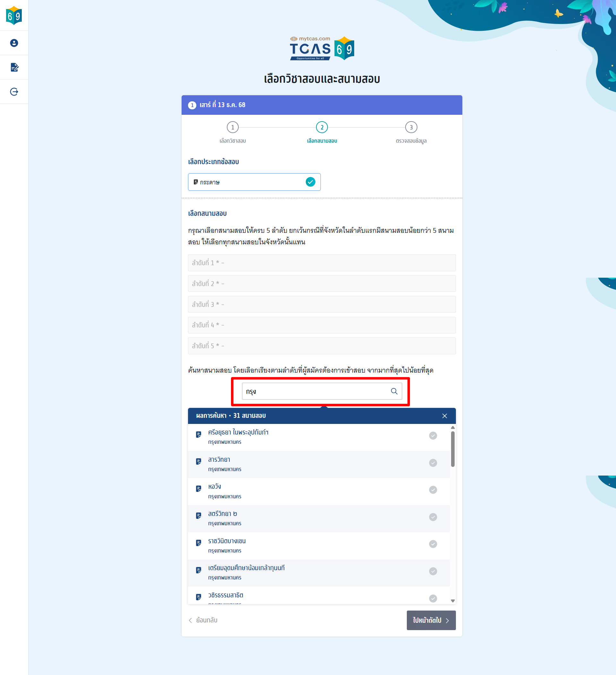The width and height of the screenshot is (616, 675).
Task: Click paper icon beside ศรีอยุธยา ในพระอุปถัมภ์ฯ
Action: click(x=198, y=434)
